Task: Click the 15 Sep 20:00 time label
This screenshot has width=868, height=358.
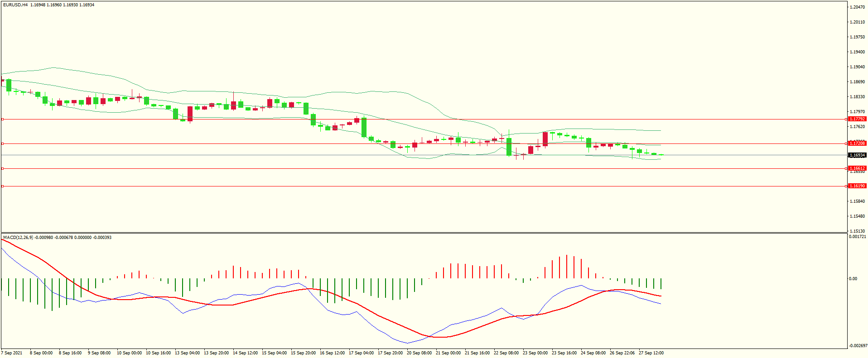Action: tap(303, 353)
